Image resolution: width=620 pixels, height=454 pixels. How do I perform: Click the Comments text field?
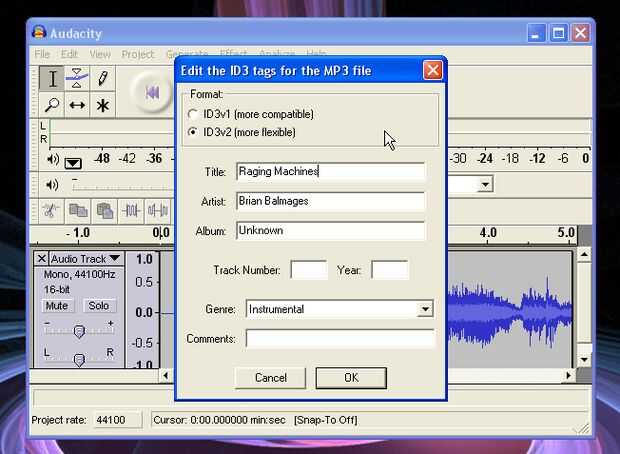(x=340, y=339)
